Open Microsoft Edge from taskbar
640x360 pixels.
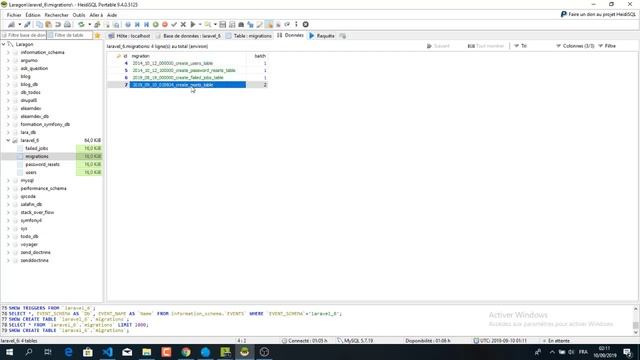pyautogui.click(x=68, y=352)
